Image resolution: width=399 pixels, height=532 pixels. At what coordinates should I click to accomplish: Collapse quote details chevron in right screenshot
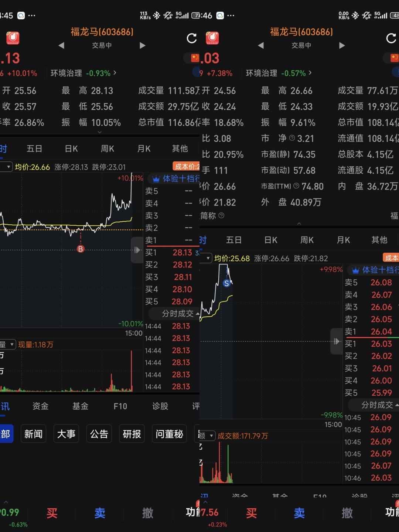coord(299,224)
